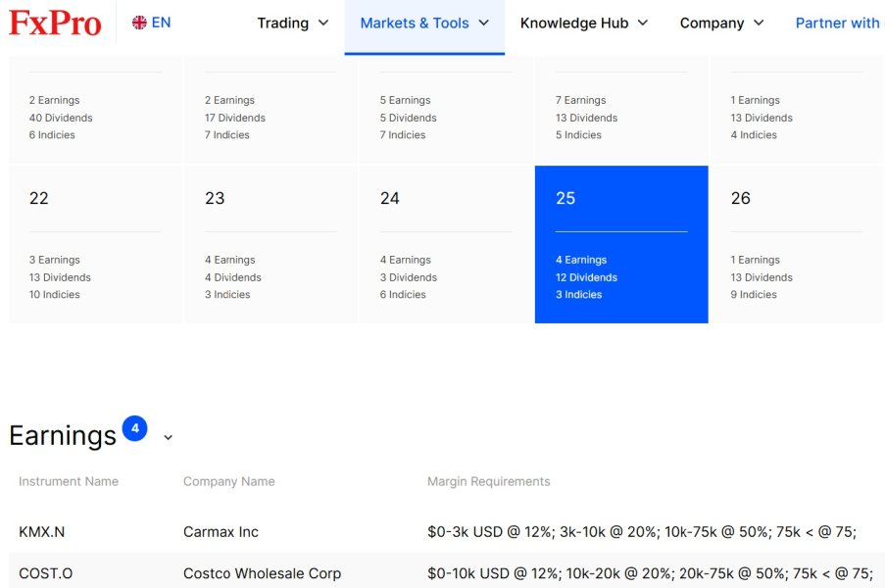885x588 pixels.
Task: Click the Margin Requirements column header
Action: click(x=489, y=481)
